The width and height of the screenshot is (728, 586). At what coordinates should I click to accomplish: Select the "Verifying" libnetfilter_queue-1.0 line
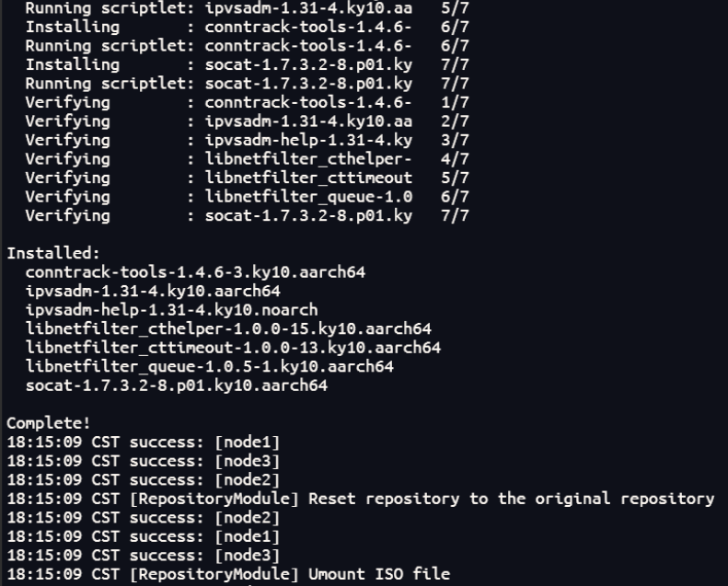247,197
